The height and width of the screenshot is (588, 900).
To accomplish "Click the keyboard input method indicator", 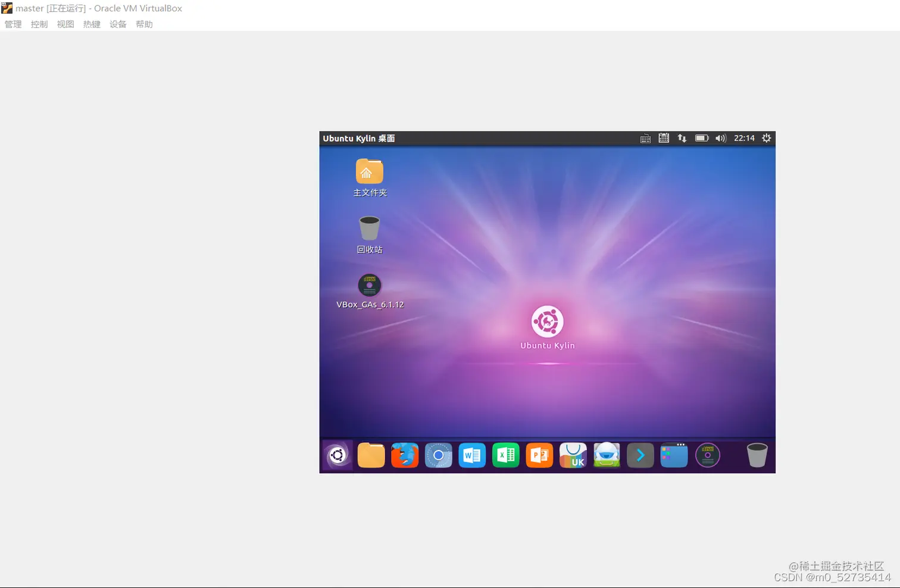I will (x=645, y=139).
